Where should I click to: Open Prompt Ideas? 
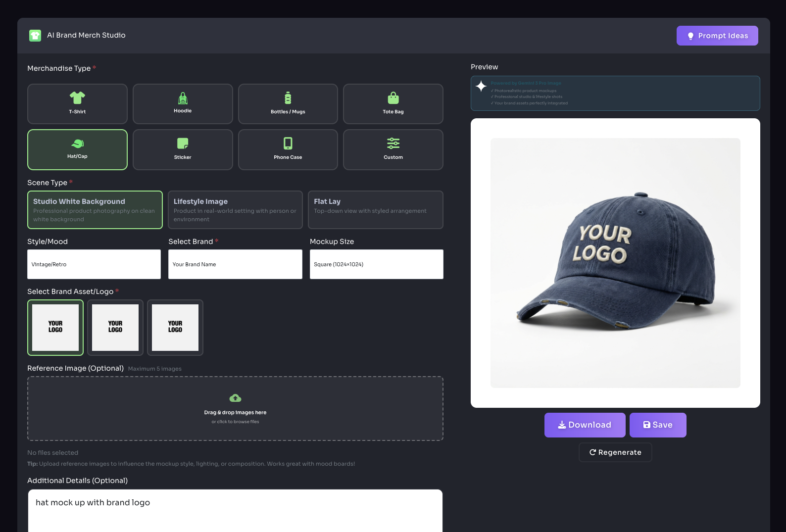point(717,36)
